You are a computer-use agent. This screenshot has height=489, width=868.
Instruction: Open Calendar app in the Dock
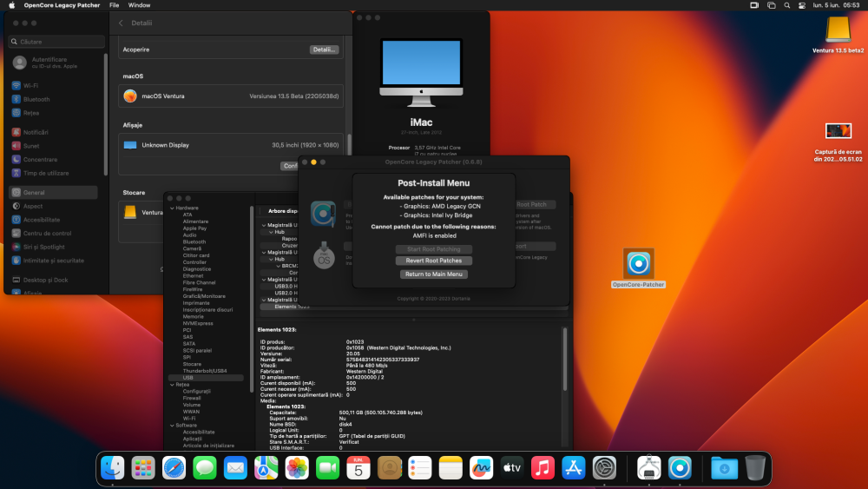click(x=358, y=468)
